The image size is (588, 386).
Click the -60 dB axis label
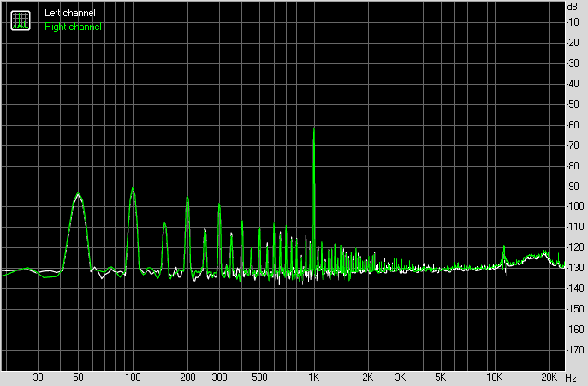coord(573,125)
